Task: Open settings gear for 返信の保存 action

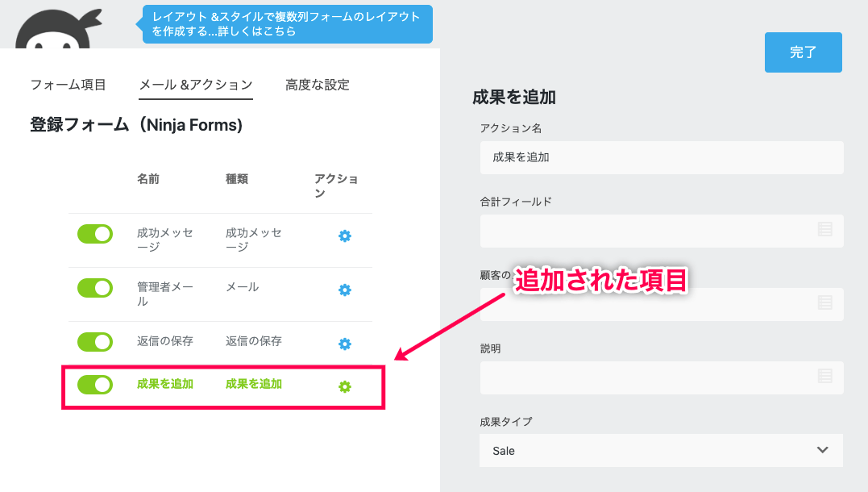Action: coord(345,344)
